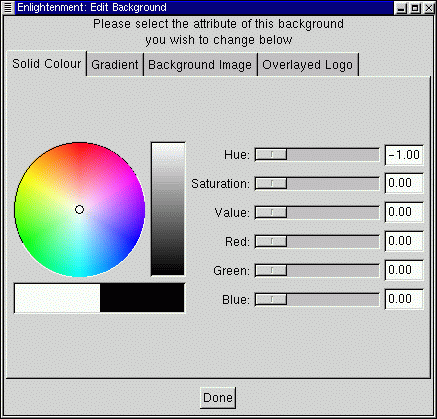This screenshot has width=437, height=419.
Task: Click the Red slider handle
Action: pos(271,241)
